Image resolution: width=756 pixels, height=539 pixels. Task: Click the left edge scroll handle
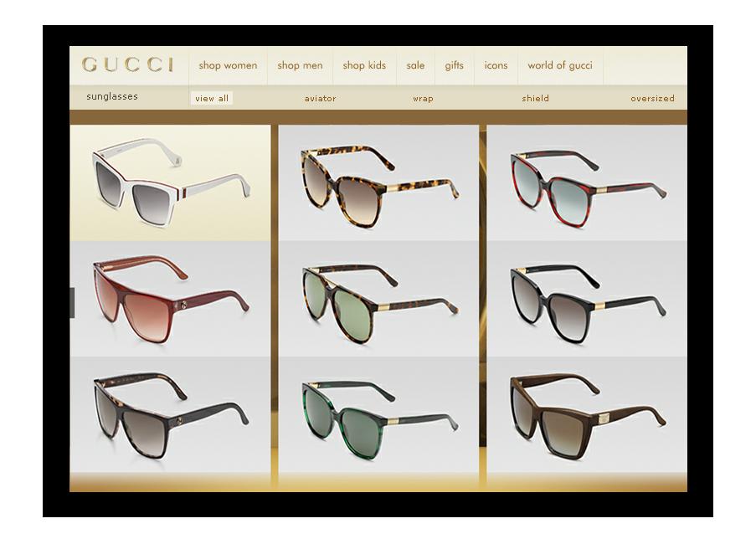click(x=72, y=302)
